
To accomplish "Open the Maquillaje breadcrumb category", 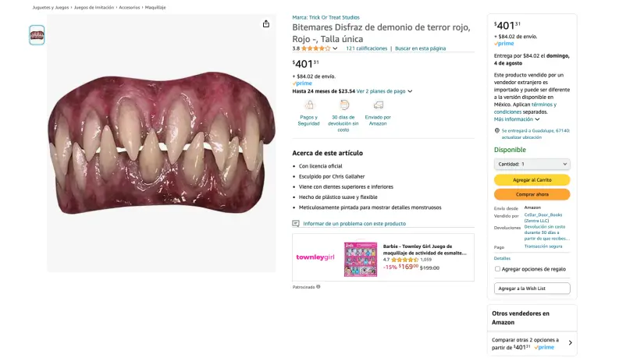I will 155,7.
